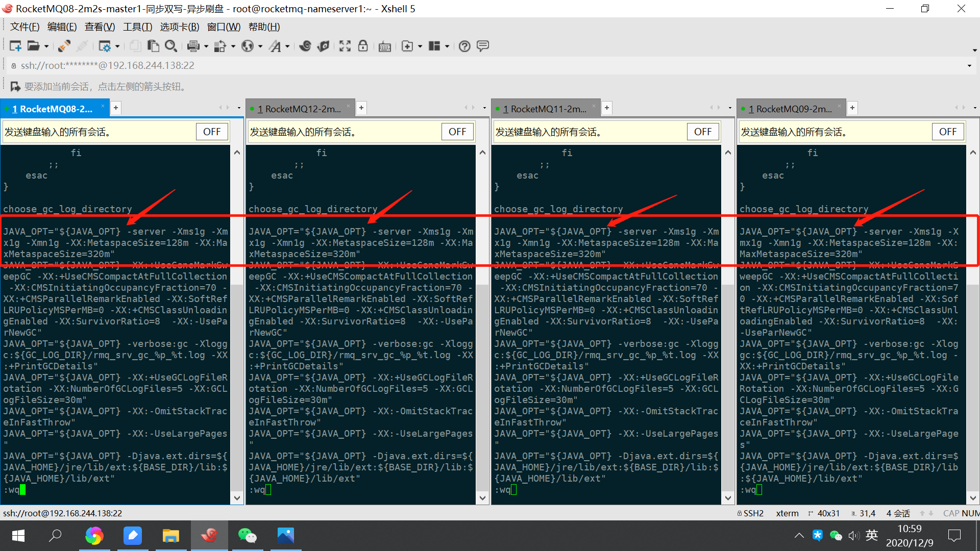
Task: Click the taskbar volume speaker icon
Action: click(x=853, y=535)
